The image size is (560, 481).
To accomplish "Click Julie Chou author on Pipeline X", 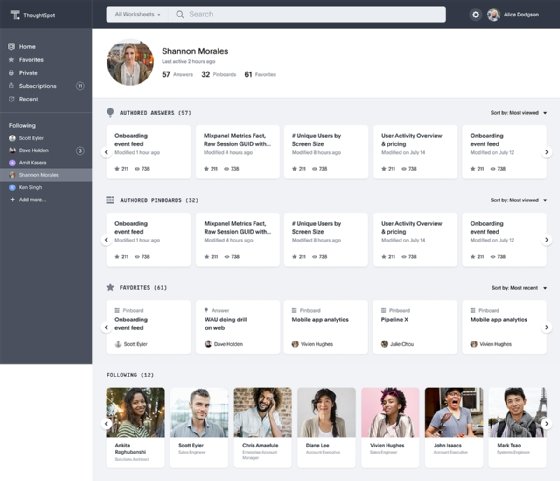I will coord(398,344).
